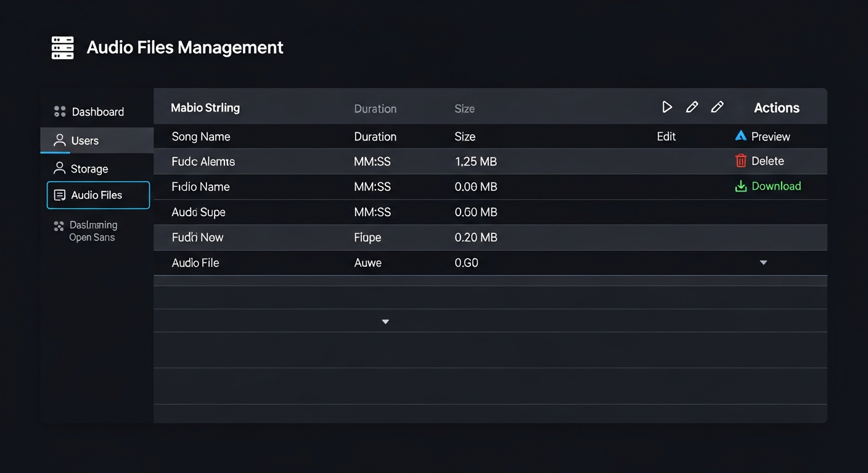This screenshot has height=473, width=868.
Task: Click the Mabio Strling column header
Action: (205, 108)
